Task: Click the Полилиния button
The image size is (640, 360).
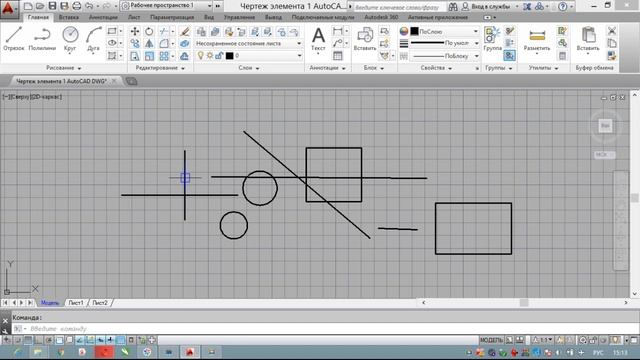Action: [42, 39]
